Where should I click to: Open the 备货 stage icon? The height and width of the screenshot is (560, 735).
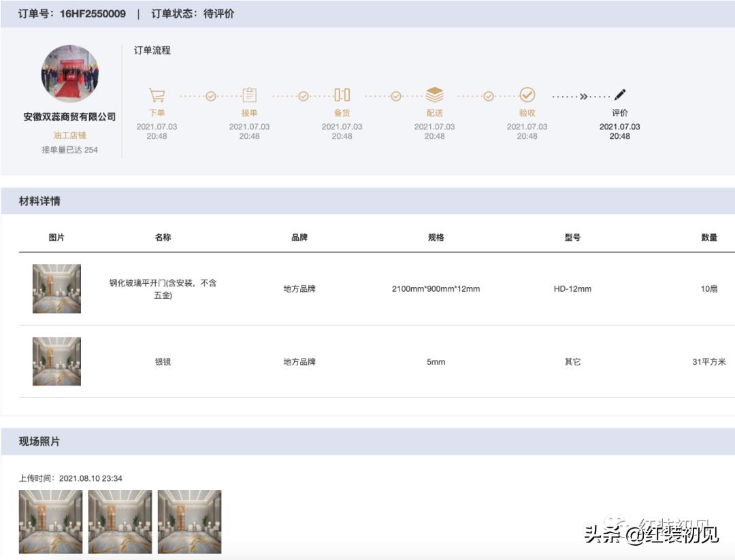341,95
